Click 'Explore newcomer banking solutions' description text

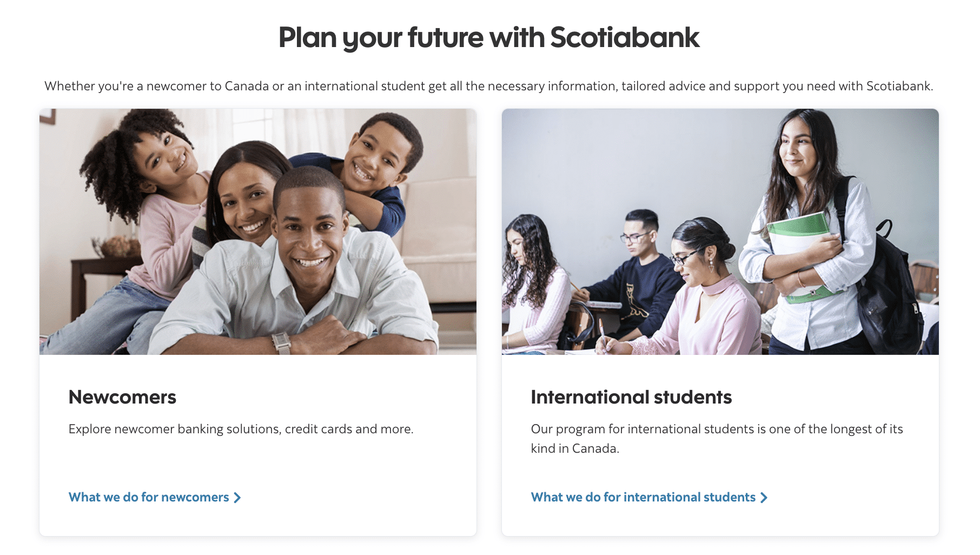pyautogui.click(x=241, y=429)
